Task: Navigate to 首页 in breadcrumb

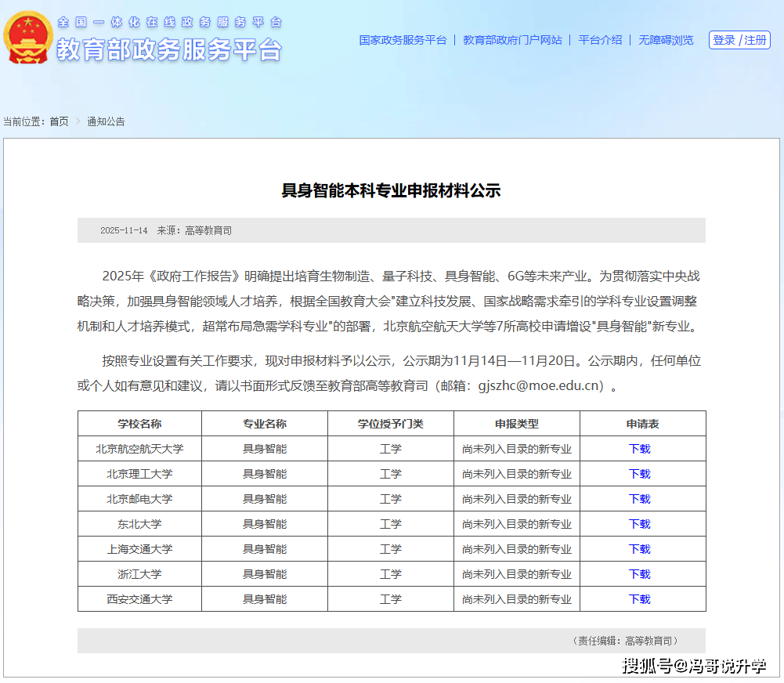Action: click(59, 121)
